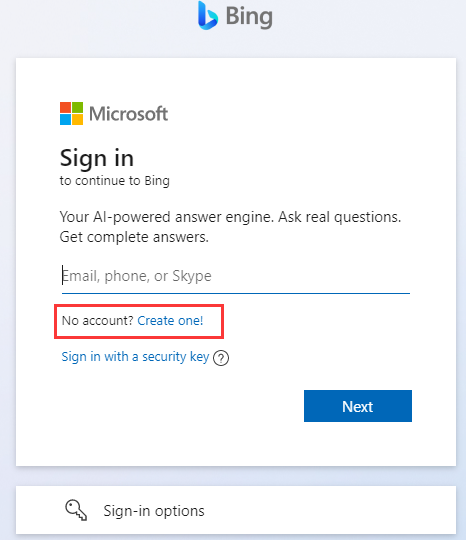Click the key icon in Sign-in options
466x540 pixels.
76,510
